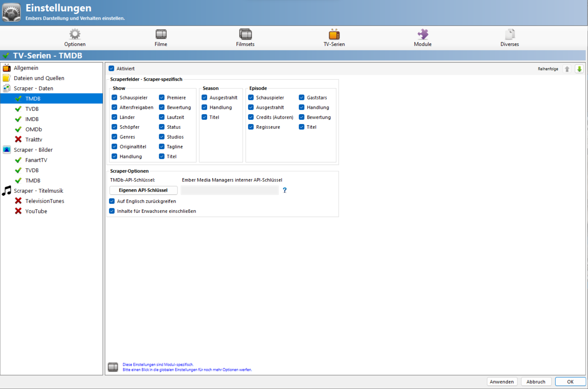The image size is (588, 389).
Task: Toggle Status checkbox in Show
Action: (162, 127)
